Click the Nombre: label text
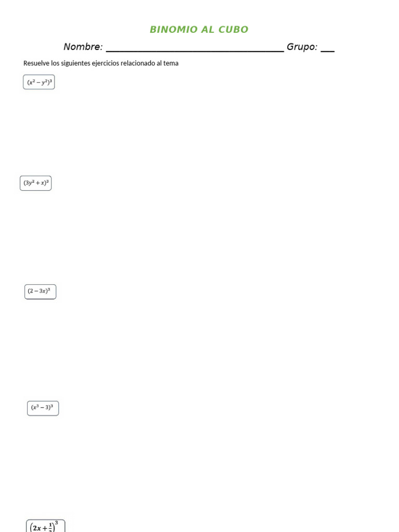 pyautogui.click(x=83, y=47)
